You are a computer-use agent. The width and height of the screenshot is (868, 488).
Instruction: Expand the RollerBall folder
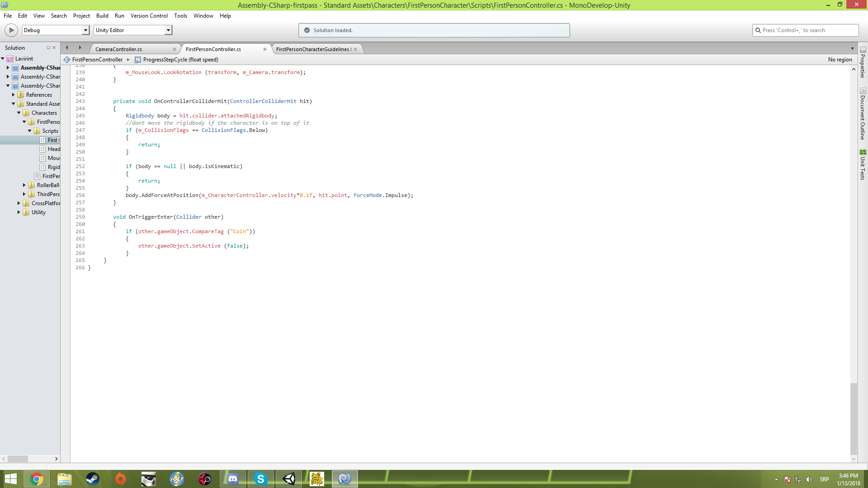[24, 185]
